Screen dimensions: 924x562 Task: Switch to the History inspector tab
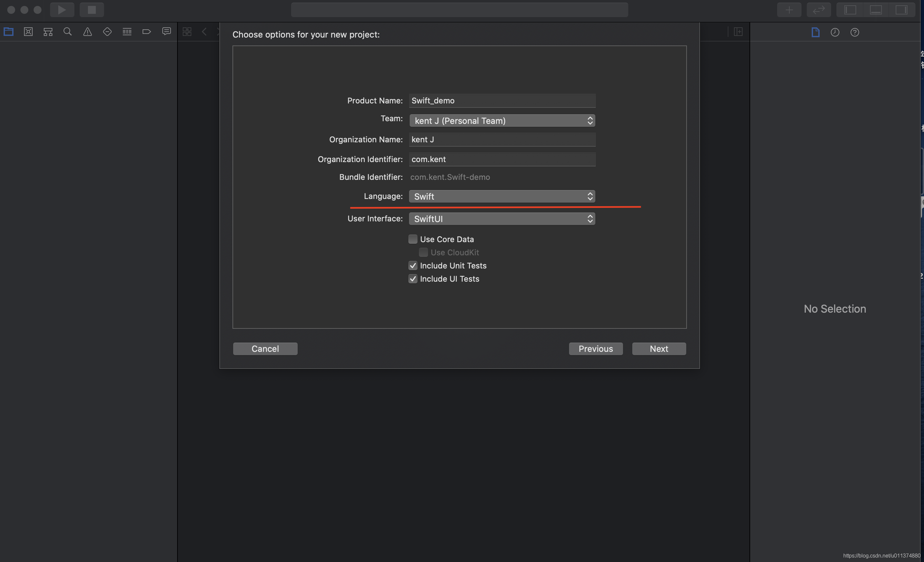tap(835, 32)
